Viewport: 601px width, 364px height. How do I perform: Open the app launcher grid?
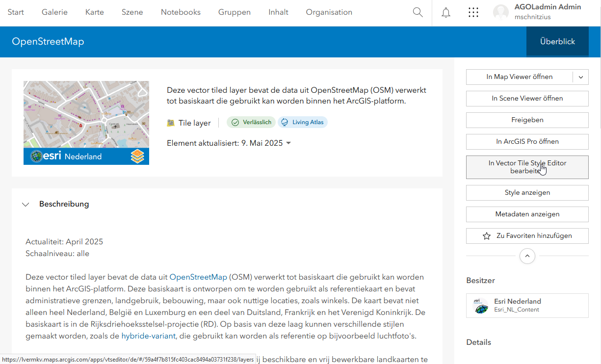tap(473, 13)
